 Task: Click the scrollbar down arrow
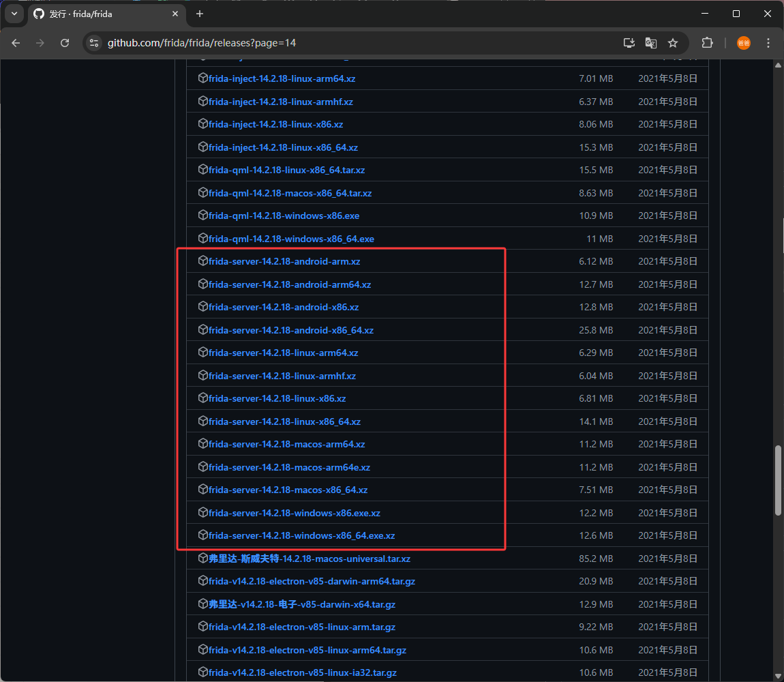click(778, 676)
